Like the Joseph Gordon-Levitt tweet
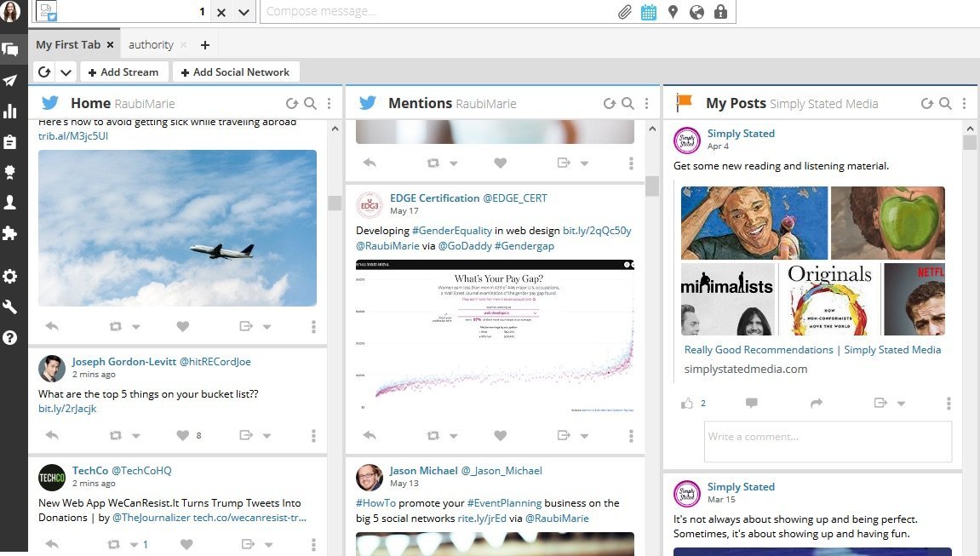Image resolution: width=980 pixels, height=556 pixels. tap(182, 435)
